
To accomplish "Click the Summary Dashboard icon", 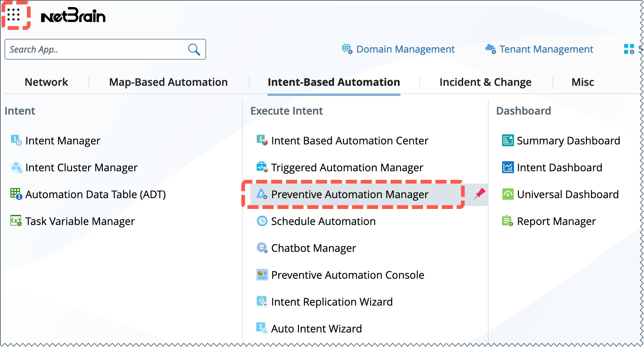I will click(508, 140).
